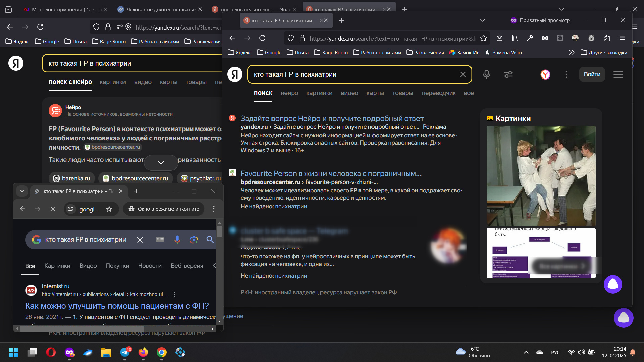This screenshot has width=644, height=362.
Task: Open list all tabs dropdown in background Firefox window
Action: click(562, 9)
